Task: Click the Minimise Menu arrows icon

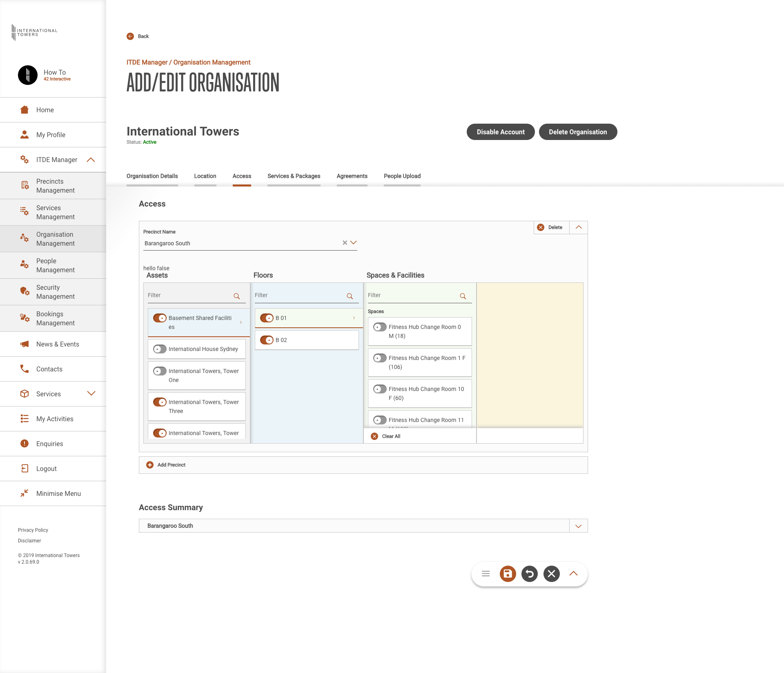Action: pos(24,493)
